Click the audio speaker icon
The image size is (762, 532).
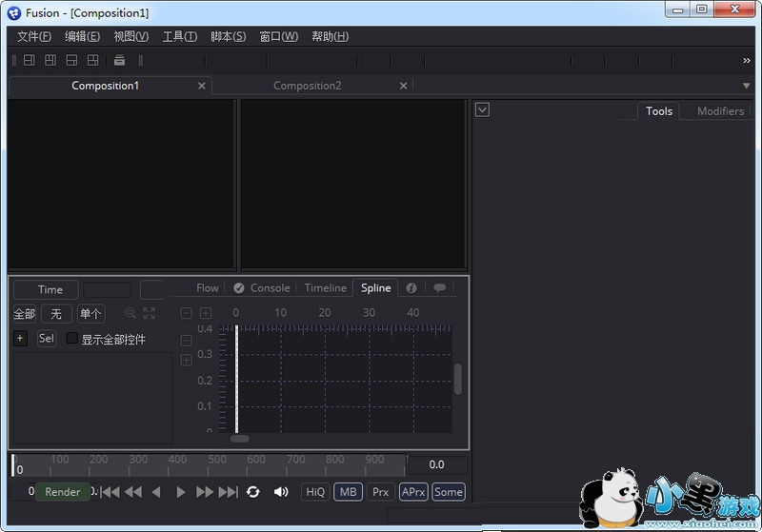point(281,492)
